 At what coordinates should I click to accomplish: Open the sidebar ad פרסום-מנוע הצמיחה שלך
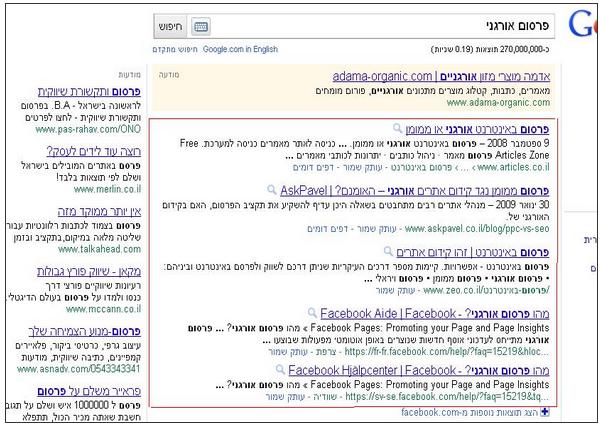point(85,331)
